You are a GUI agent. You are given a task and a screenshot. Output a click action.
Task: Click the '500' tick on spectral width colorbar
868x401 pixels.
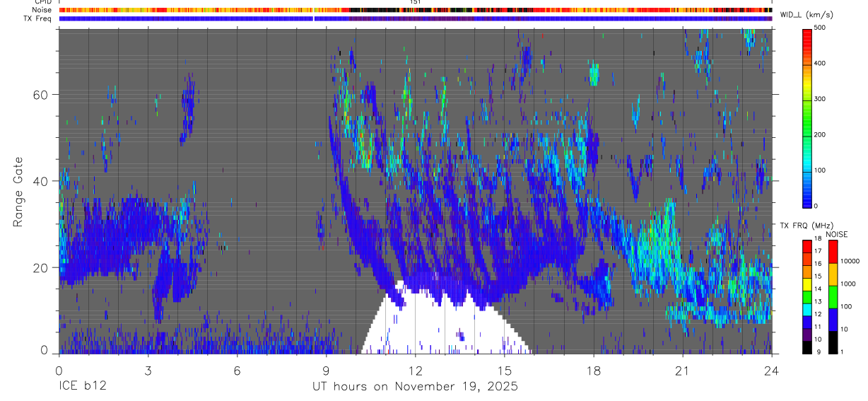point(820,28)
